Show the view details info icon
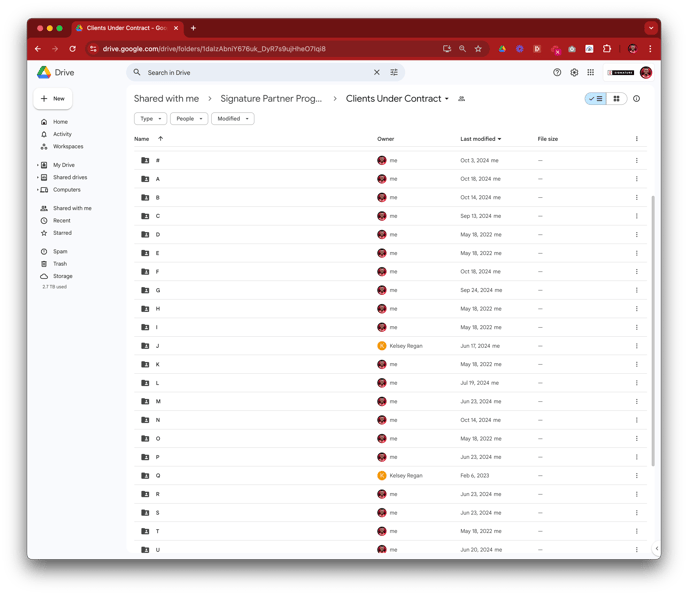Viewport: 688px width, 595px height. pos(636,99)
